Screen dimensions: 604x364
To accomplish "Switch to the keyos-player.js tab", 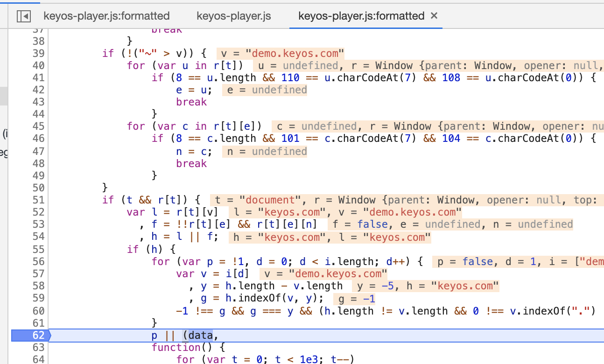I will (233, 15).
